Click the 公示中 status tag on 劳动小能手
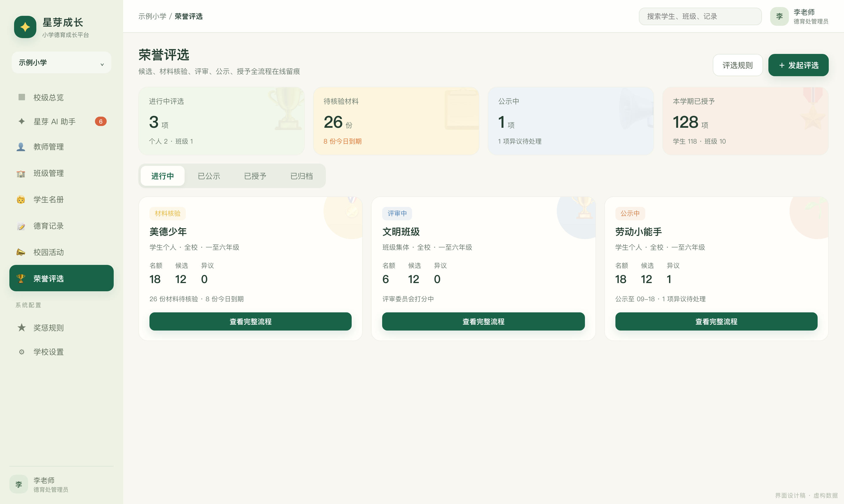844x504 pixels. pyautogui.click(x=630, y=213)
